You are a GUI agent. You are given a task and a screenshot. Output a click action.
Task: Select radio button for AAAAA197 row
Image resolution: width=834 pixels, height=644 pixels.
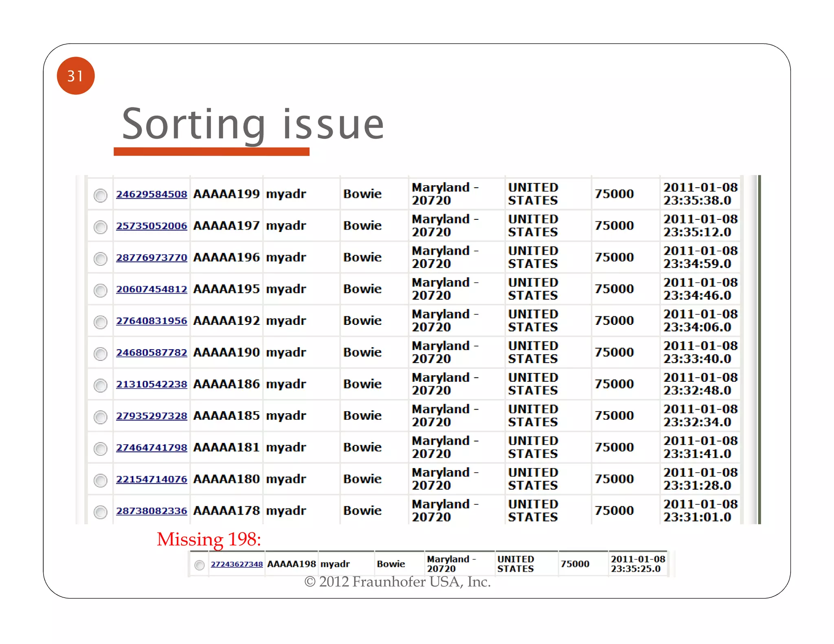pos(100,227)
